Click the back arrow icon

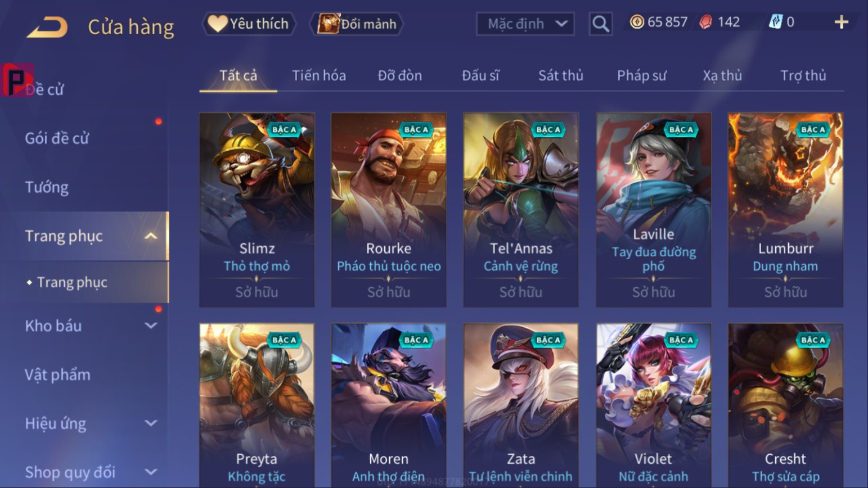coord(47,26)
